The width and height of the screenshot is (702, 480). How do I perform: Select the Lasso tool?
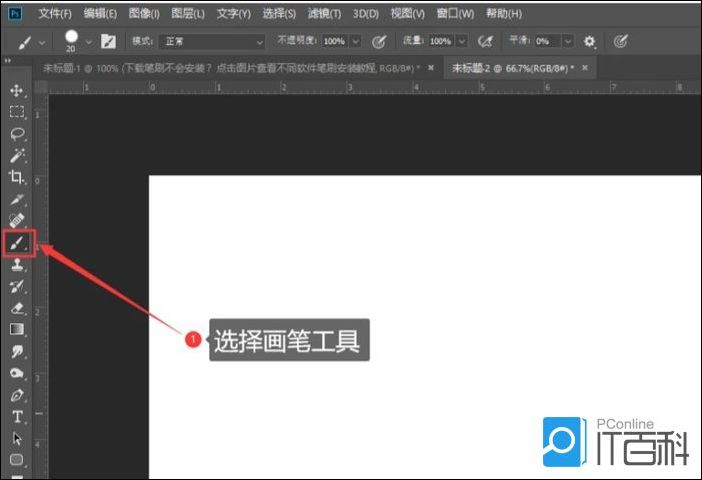[x=17, y=133]
